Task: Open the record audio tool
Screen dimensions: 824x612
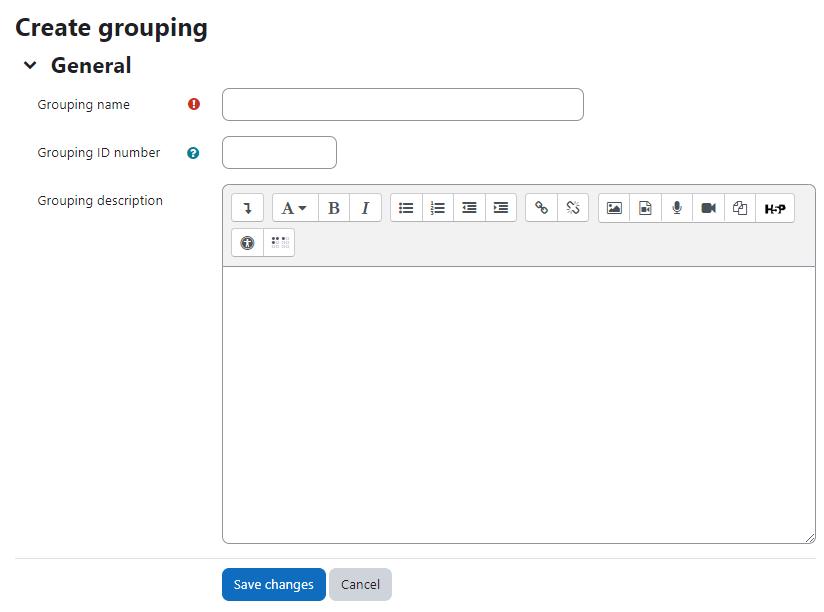Action: [677, 208]
